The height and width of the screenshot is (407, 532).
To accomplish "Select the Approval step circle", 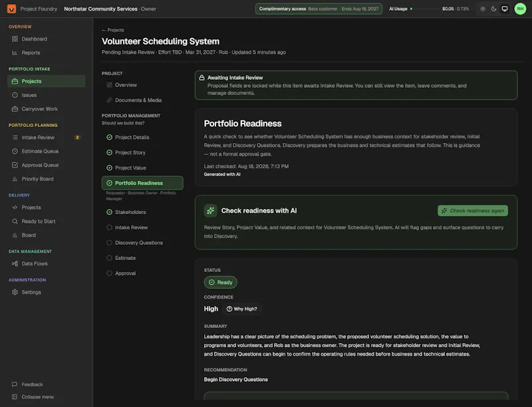I will (109, 273).
